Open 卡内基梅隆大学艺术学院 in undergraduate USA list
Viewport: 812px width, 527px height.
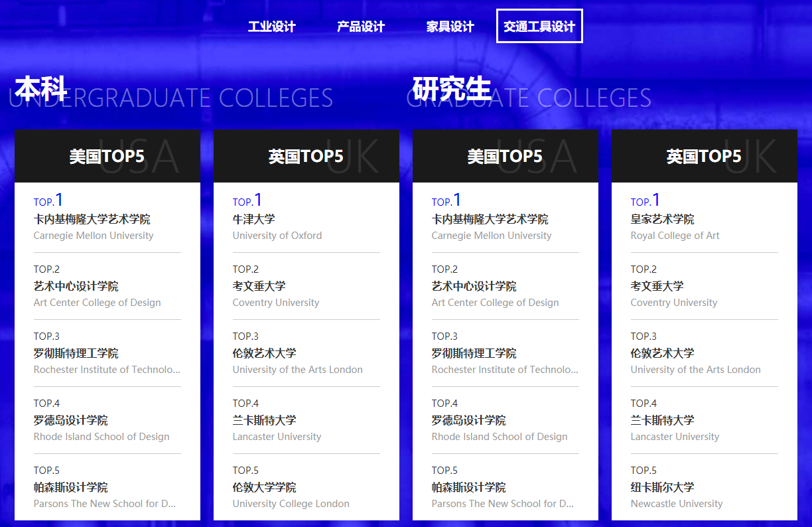92,219
